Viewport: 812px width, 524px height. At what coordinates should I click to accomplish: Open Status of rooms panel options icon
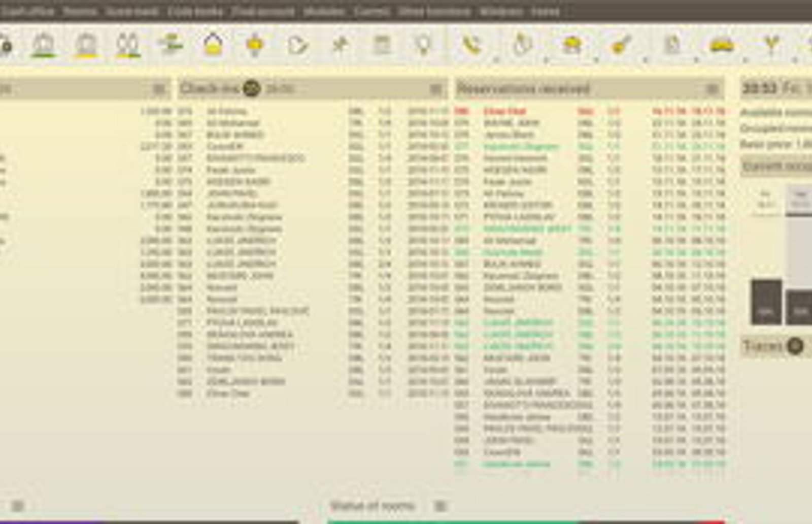(441, 506)
